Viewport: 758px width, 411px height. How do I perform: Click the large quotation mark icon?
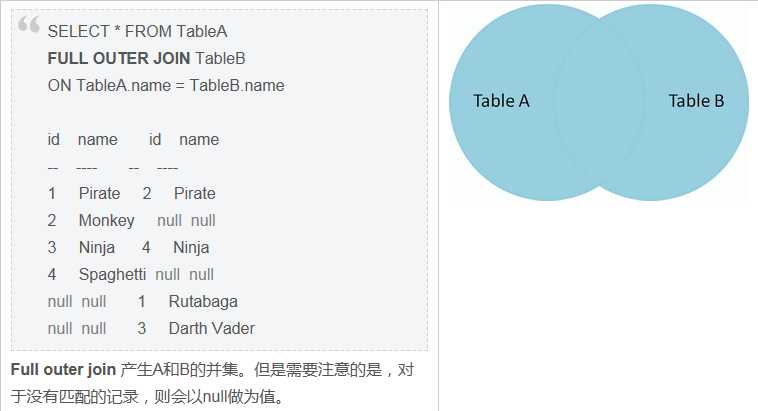click(29, 24)
